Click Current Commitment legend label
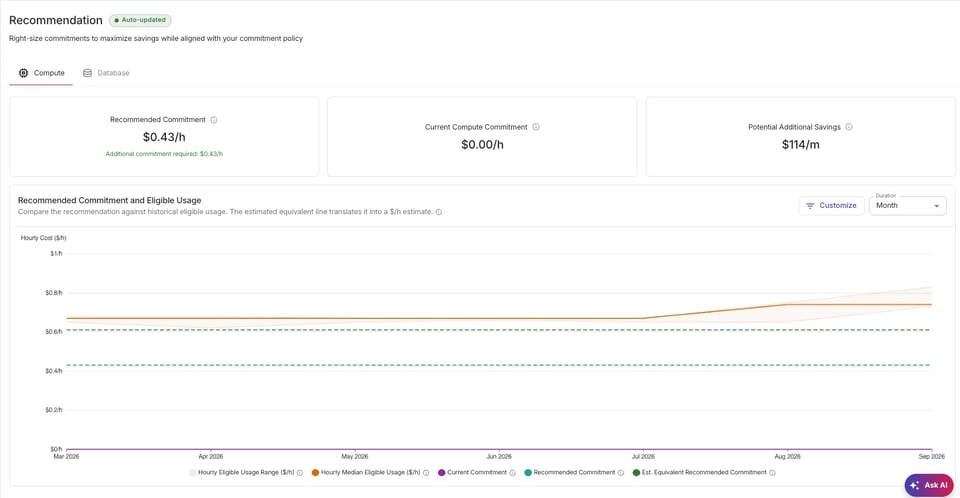 point(477,473)
